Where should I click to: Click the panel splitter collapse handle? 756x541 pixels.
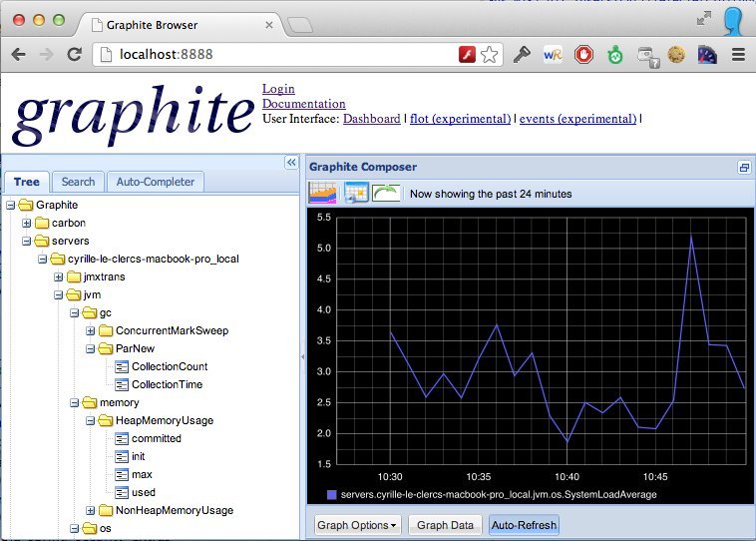point(303,357)
